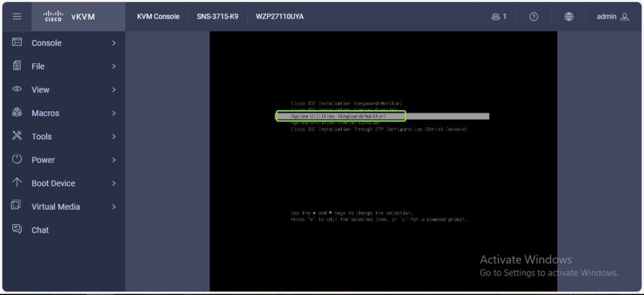Expand the Macros submenu chevron
644x295 pixels.
pyautogui.click(x=113, y=113)
